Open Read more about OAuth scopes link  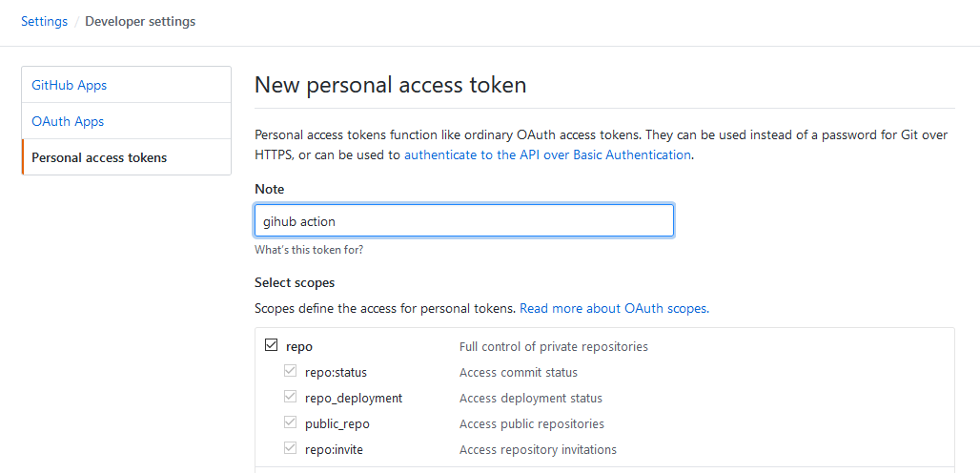tap(614, 308)
